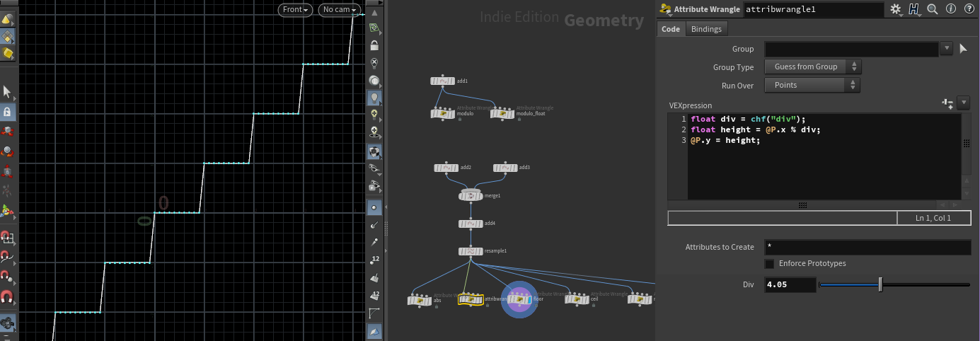Enable the Enforce Prototypes checkbox
Screen dimensions: 980x341
pos(769,264)
